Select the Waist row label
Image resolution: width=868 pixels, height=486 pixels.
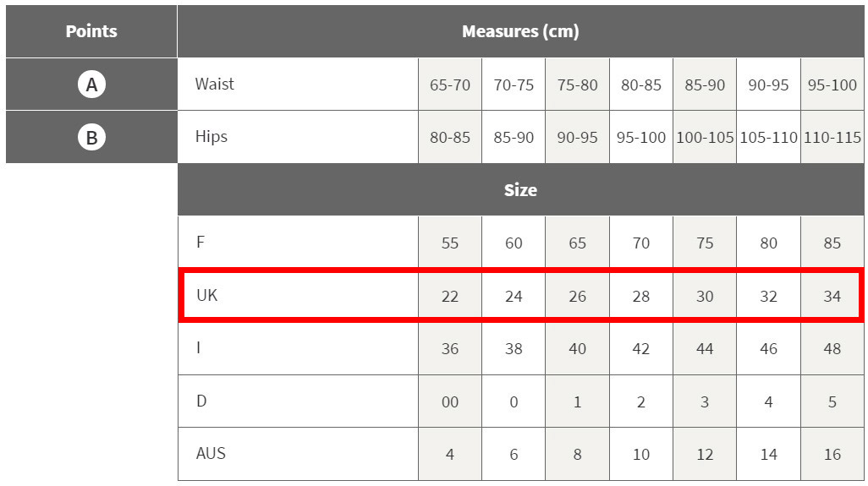[x=214, y=84]
